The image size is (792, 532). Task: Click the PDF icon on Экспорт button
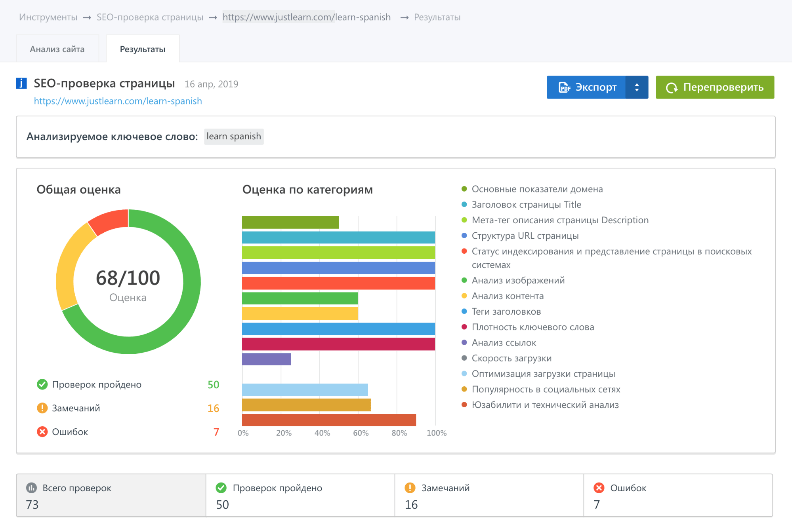(565, 87)
